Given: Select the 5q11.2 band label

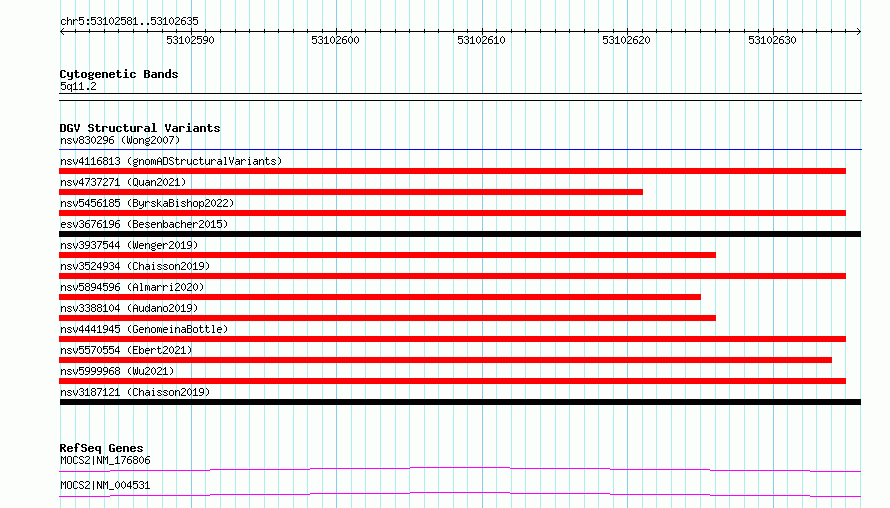Looking at the screenshot, I should 78,86.
